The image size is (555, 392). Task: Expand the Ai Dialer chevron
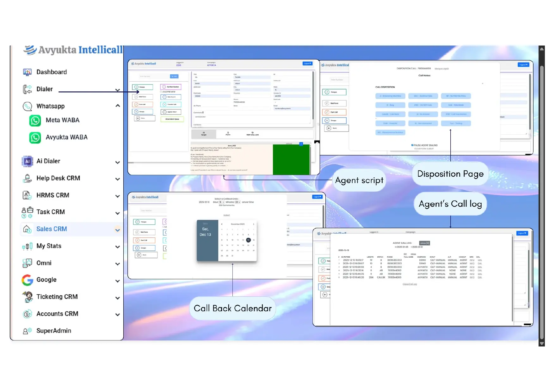point(118,162)
